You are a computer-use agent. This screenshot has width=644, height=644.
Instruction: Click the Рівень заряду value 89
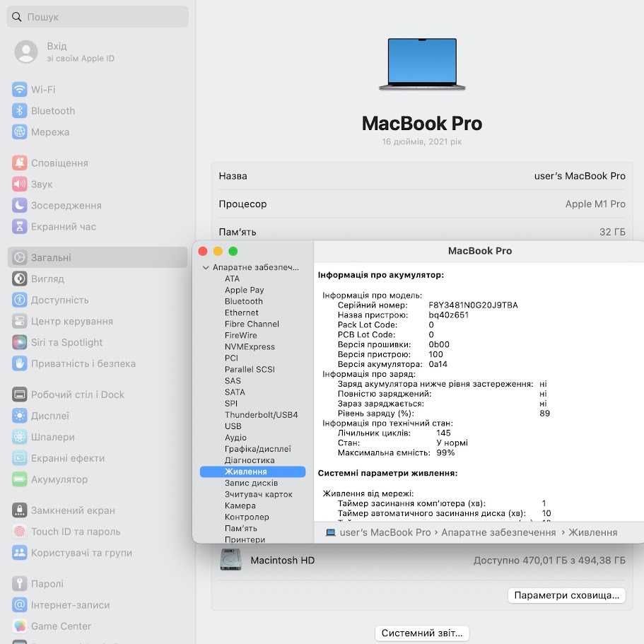coord(544,413)
